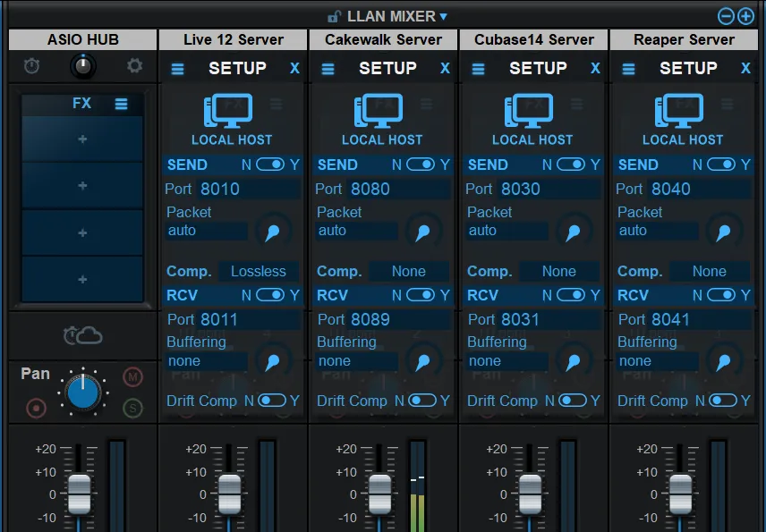Image resolution: width=766 pixels, height=532 pixels.
Task: Close the Live 12 Server setup panel
Action: click(x=294, y=68)
